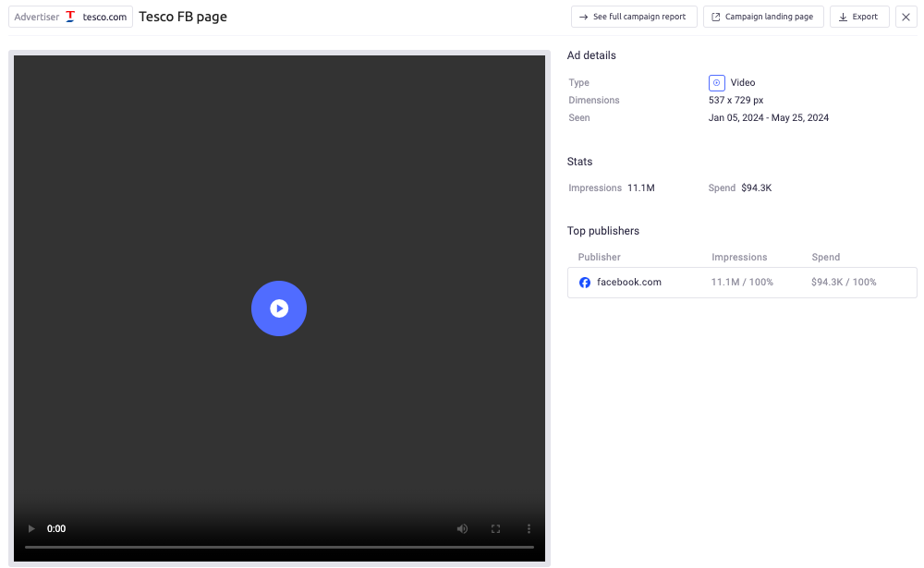The width and height of the screenshot is (924, 568).
Task: Mute the video with the speaker icon
Action: (x=462, y=529)
